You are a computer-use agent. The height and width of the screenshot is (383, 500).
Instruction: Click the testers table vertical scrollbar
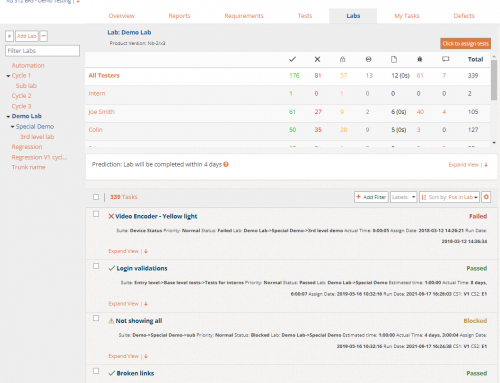[494, 80]
